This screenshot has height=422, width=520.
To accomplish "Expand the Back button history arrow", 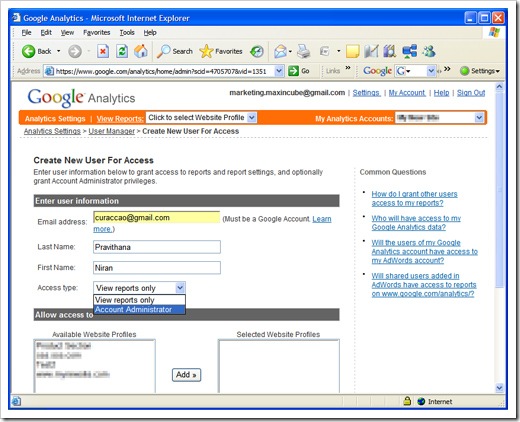I will (59, 51).
